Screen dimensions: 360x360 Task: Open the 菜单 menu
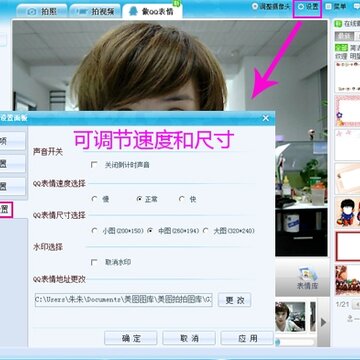[335, 6]
